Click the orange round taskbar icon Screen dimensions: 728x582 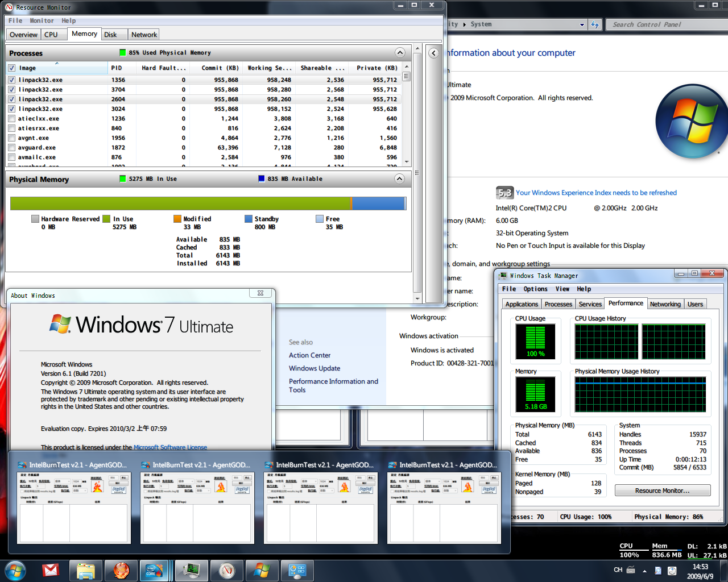coord(121,569)
